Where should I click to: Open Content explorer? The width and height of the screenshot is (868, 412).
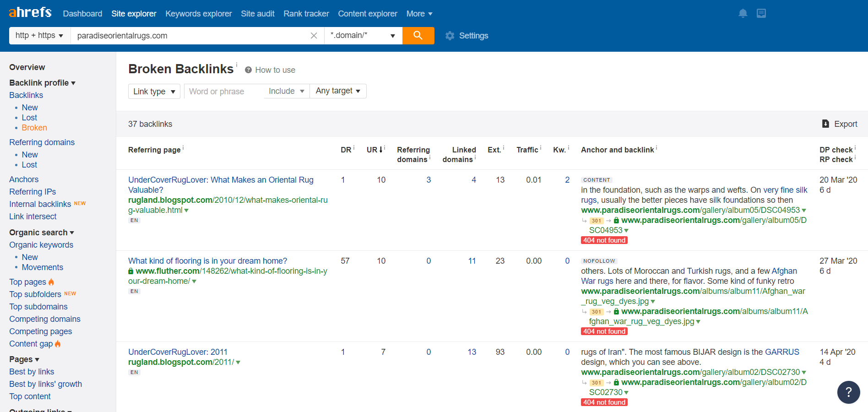coord(368,14)
